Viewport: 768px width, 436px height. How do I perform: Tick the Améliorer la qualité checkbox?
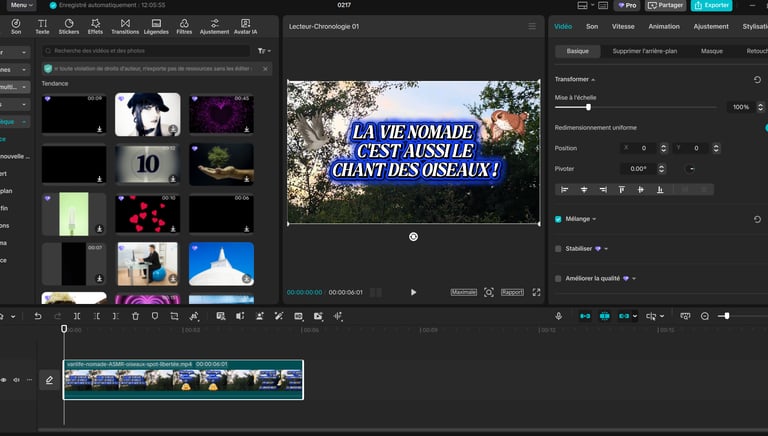click(x=558, y=278)
